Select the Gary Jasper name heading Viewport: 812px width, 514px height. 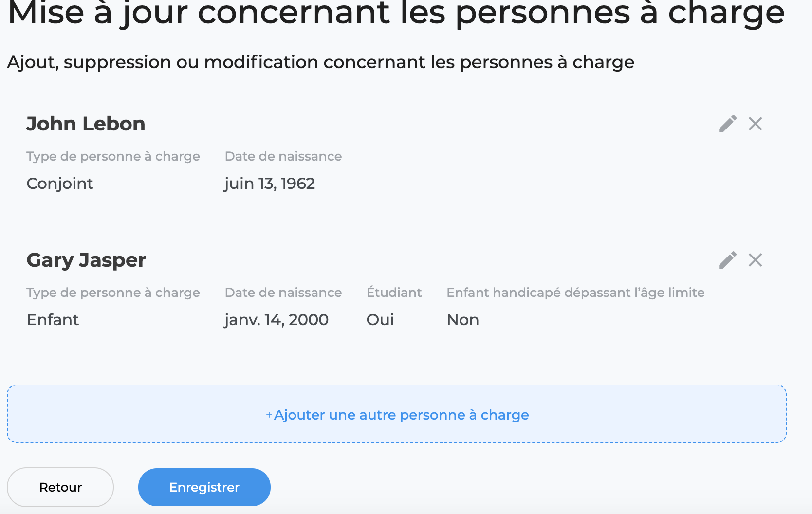click(x=86, y=260)
